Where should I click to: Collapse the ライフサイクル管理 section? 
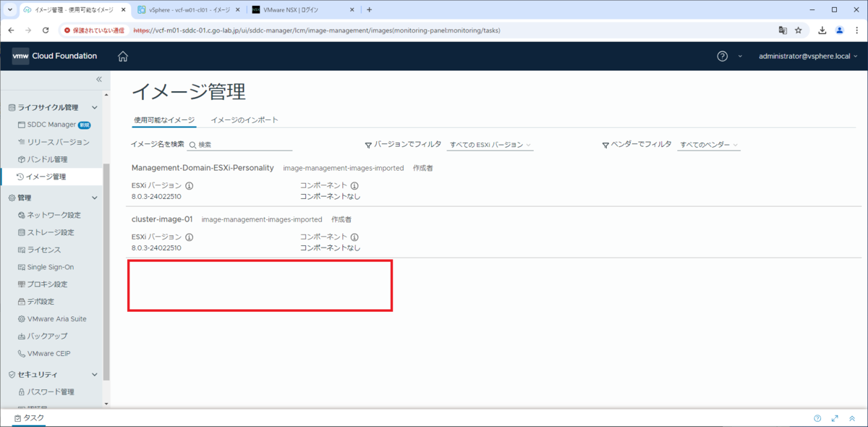[x=95, y=108]
